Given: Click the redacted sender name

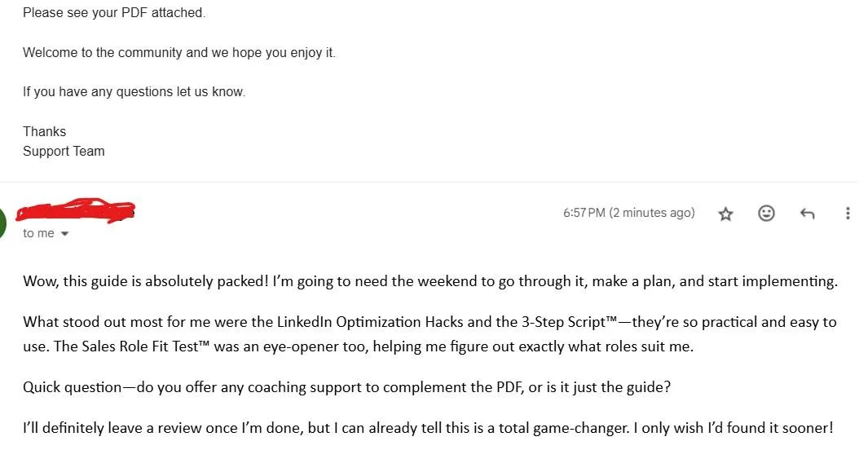Looking at the screenshot, I should pos(76,211).
